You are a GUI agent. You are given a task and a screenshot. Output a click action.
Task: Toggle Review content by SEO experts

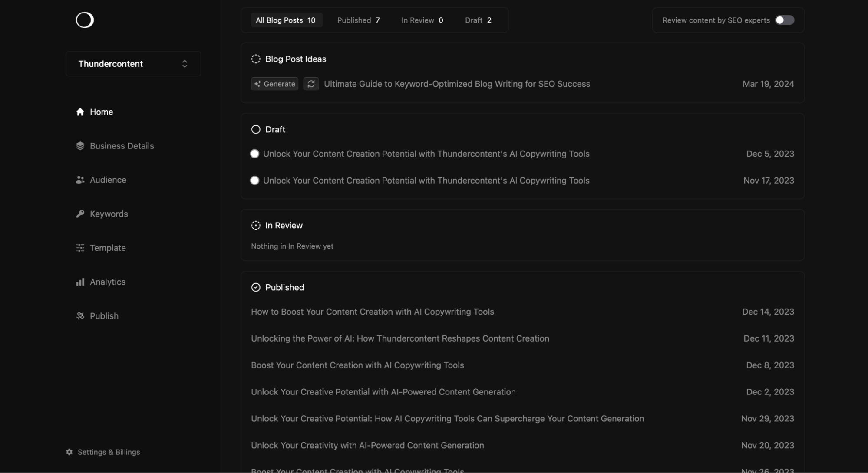point(784,20)
